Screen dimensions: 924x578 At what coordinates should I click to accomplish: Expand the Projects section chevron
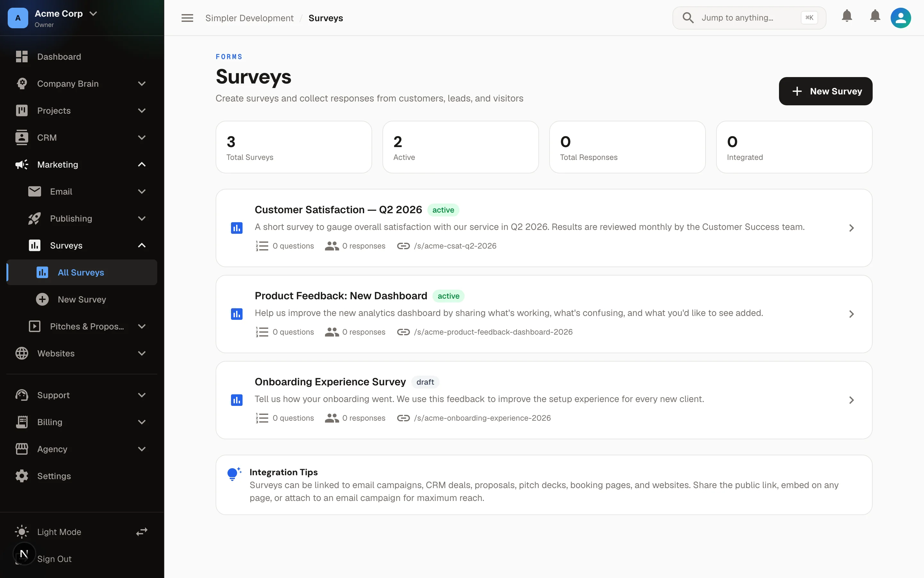[x=142, y=110]
